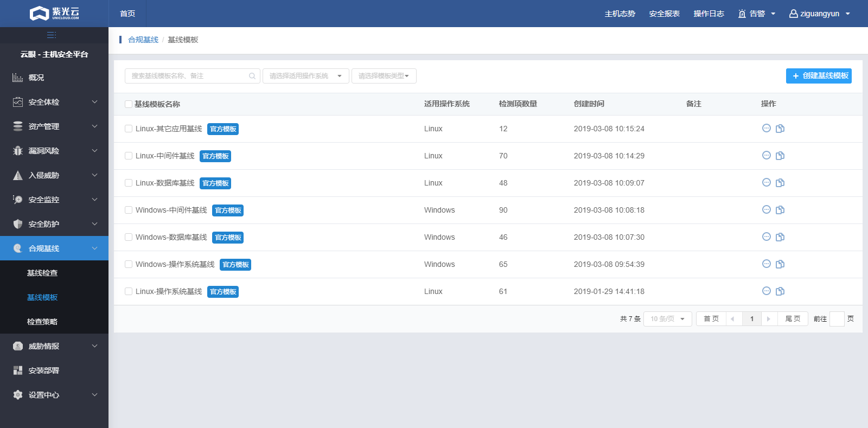Screen dimensions: 868x428
Task: Click the 入侵威胁 warning triangle icon
Action: [x=18, y=175]
